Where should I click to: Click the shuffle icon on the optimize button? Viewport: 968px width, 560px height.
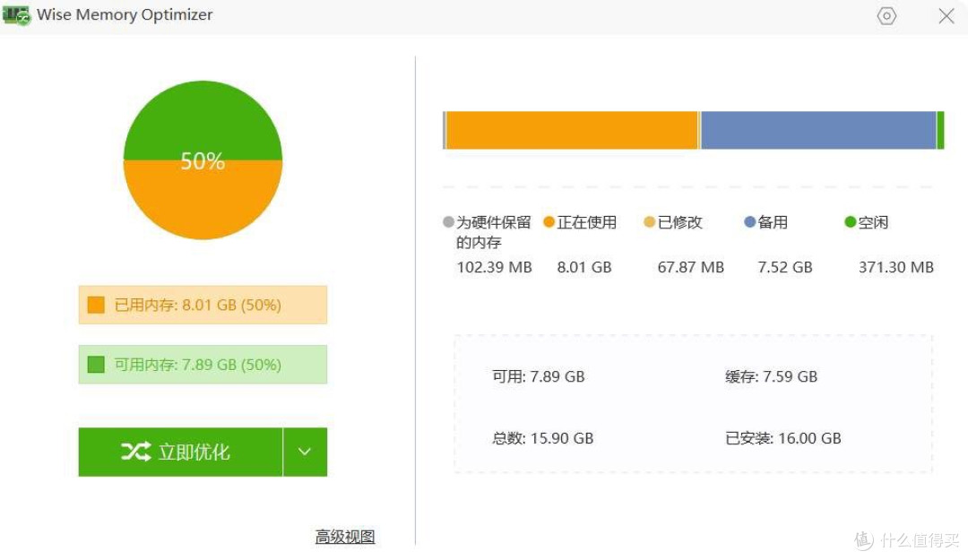coord(136,452)
